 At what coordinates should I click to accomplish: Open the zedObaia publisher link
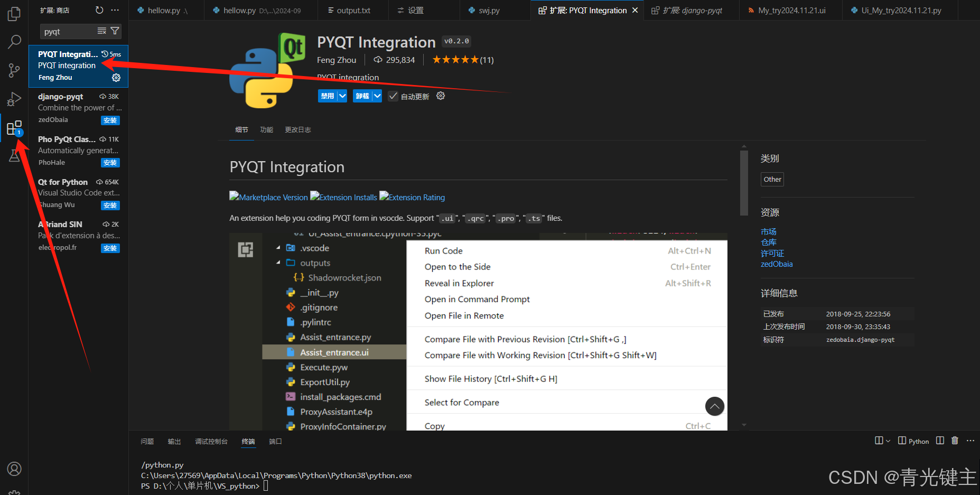pyautogui.click(x=776, y=264)
